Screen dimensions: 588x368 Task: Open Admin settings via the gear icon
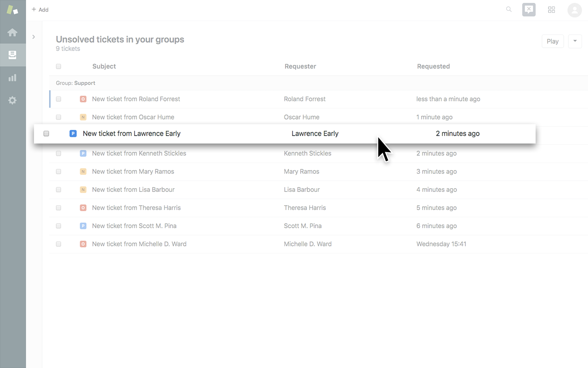(x=12, y=100)
